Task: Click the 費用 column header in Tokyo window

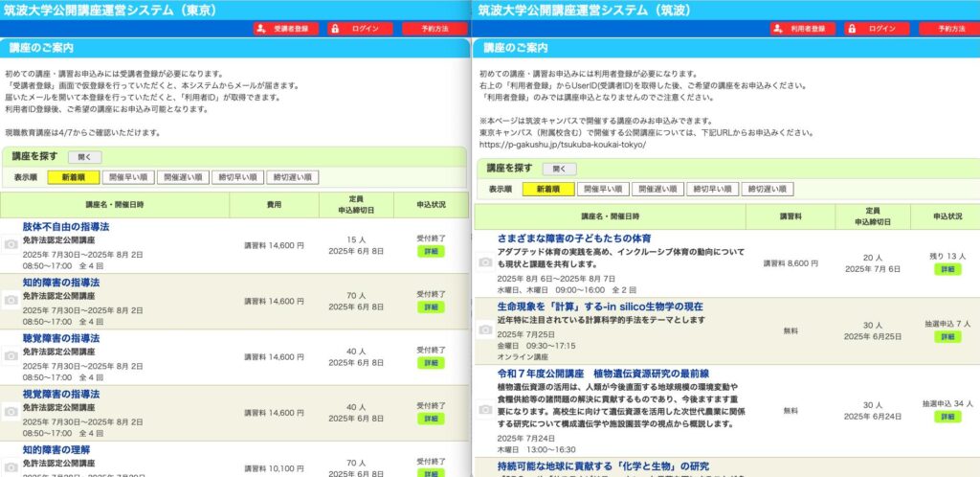Action: (x=275, y=204)
